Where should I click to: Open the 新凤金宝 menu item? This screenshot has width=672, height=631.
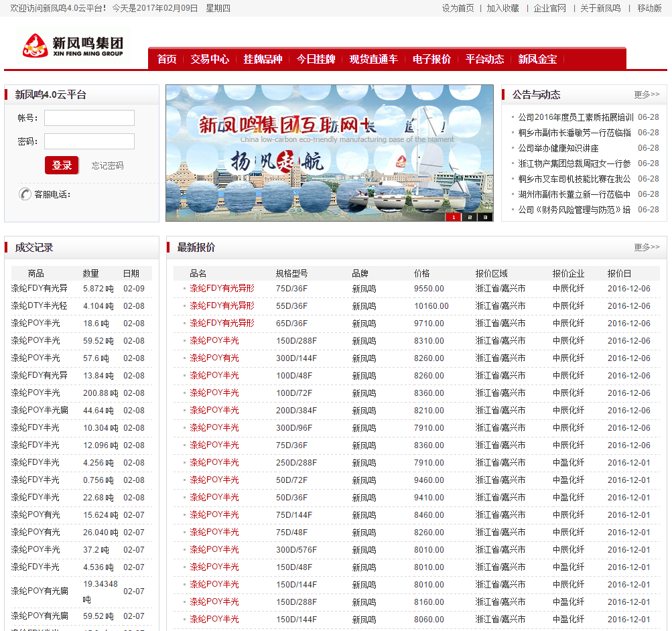point(537,59)
